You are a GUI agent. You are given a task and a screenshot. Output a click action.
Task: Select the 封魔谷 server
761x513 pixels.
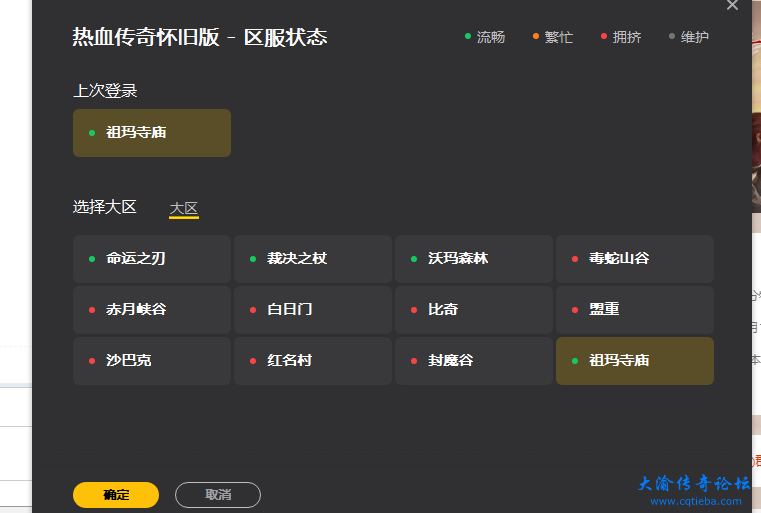click(x=474, y=361)
